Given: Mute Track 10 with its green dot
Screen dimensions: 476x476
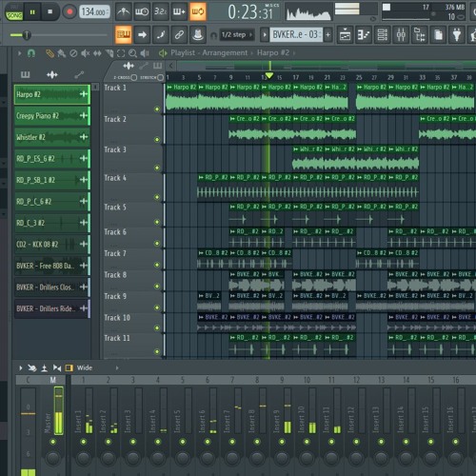Looking at the screenshot, I should coord(157,327).
